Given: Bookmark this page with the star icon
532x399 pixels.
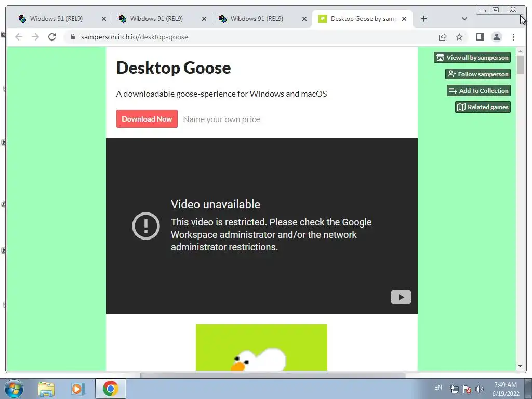Looking at the screenshot, I should (459, 37).
